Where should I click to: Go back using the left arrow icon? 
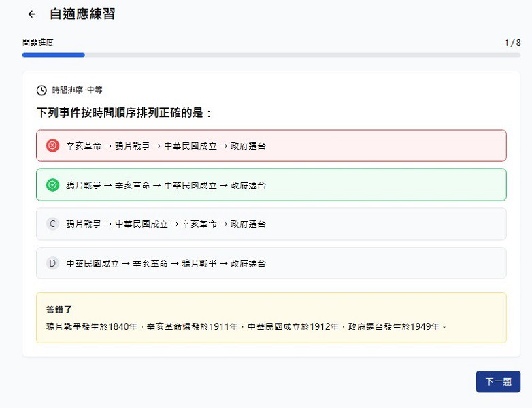click(31, 14)
